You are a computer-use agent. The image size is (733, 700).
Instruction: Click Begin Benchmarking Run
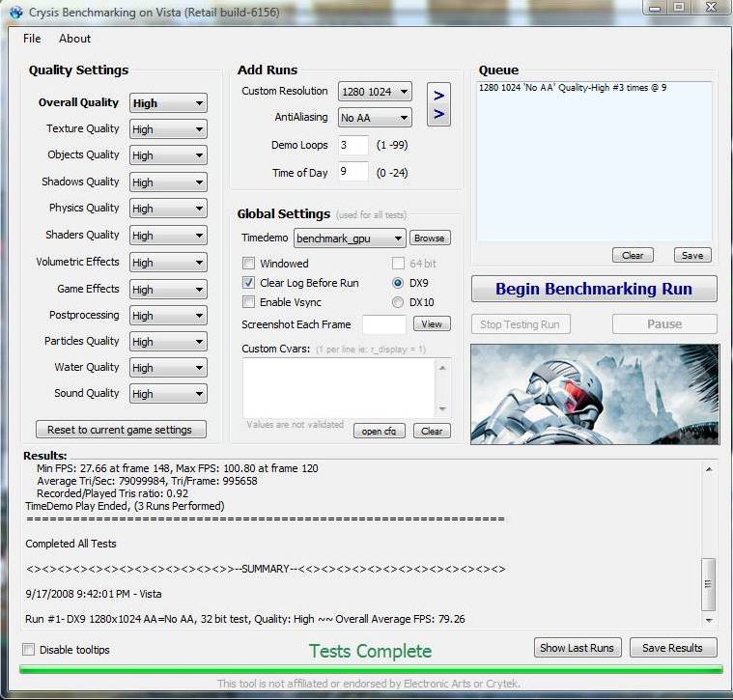594,289
